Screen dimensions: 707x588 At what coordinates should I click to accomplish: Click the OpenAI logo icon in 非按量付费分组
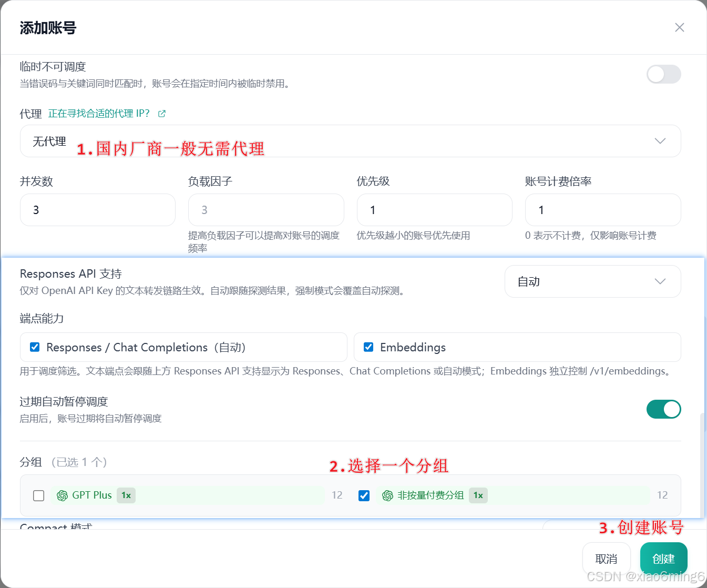pos(387,495)
